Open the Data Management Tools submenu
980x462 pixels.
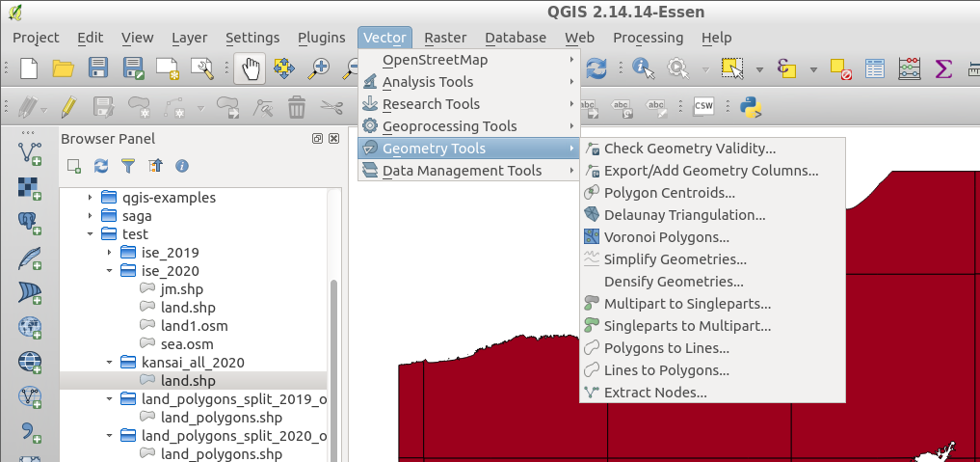[469, 171]
